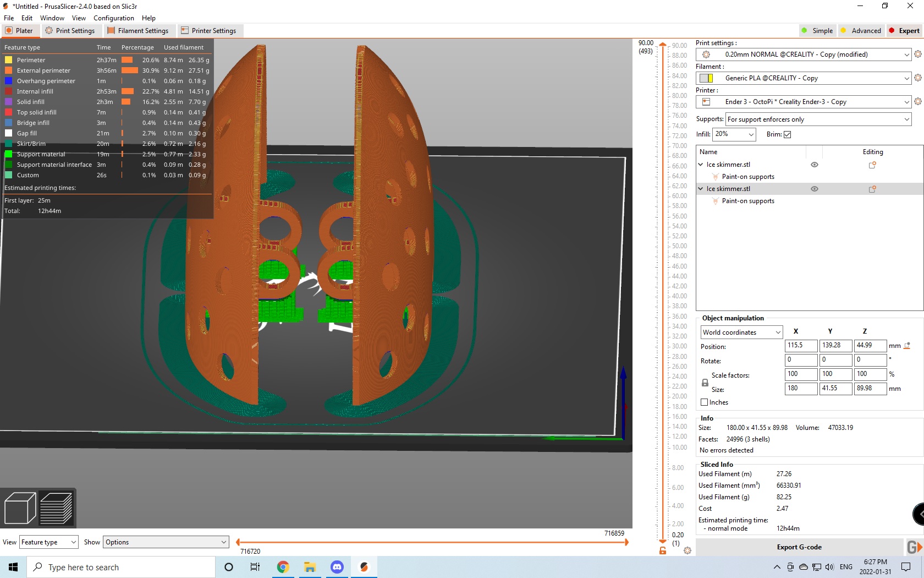Open the filament preset settings gear icon
The height and width of the screenshot is (578, 924).
917,78
